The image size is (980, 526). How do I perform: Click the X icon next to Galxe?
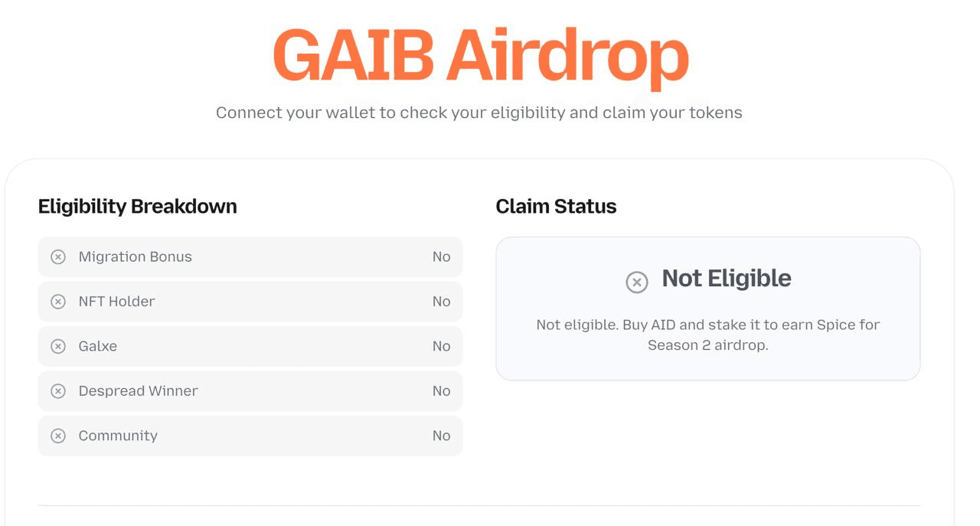point(58,346)
